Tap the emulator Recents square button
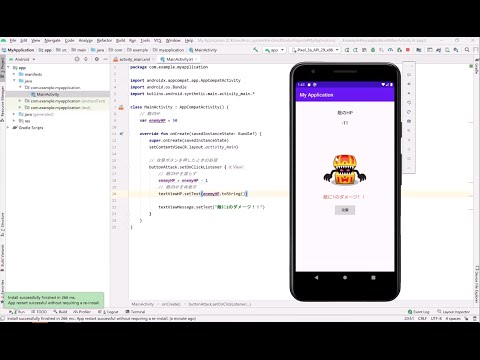Viewport: 480px width, 360px height. coord(373,277)
